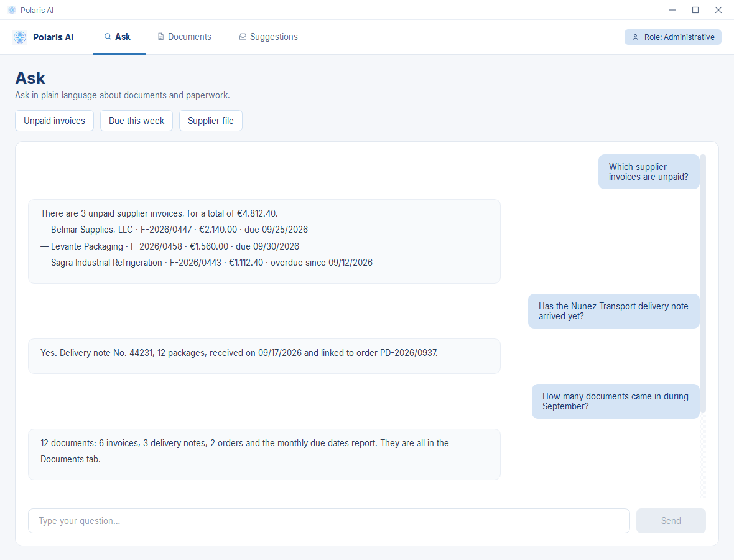This screenshot has width=734, height=560.
Task: Click the Polaris AI compass logo icon
Action: pyautogui.click(x=20, y=37)
